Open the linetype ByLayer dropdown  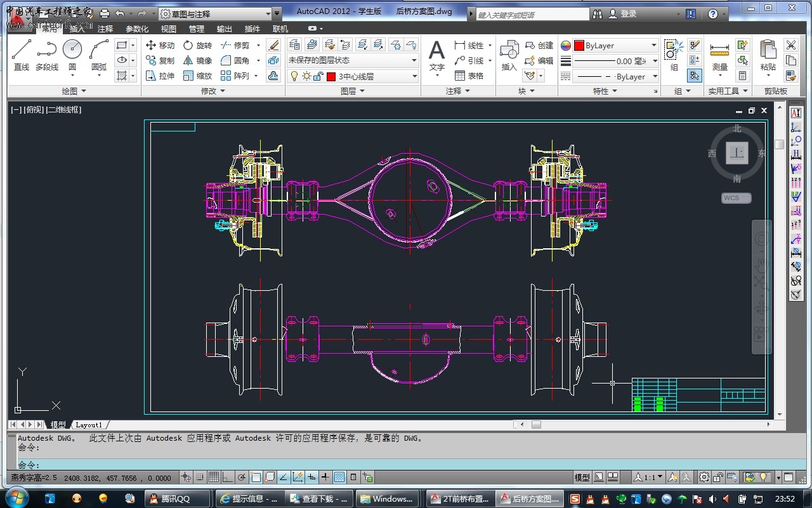(x=615, y=76)
